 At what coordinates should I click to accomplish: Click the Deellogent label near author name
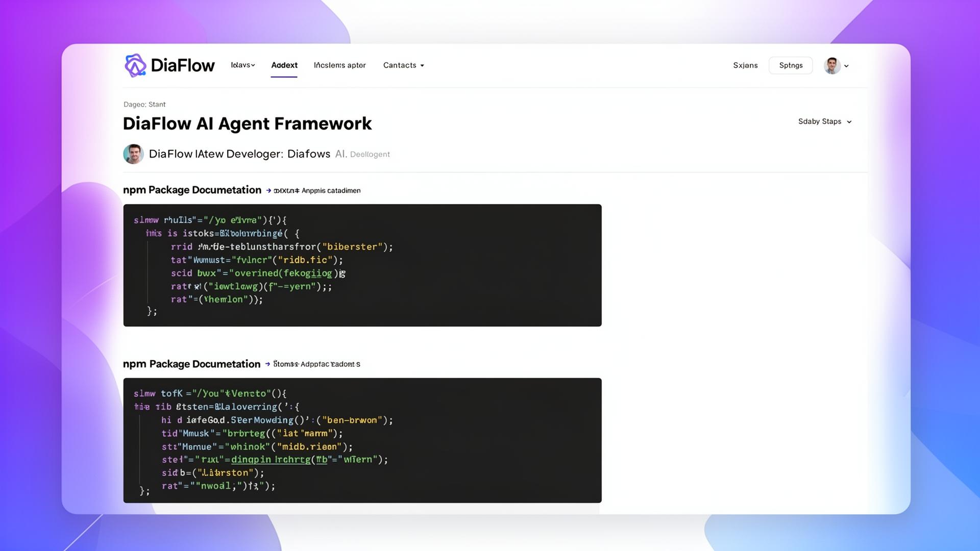point(370,155)
